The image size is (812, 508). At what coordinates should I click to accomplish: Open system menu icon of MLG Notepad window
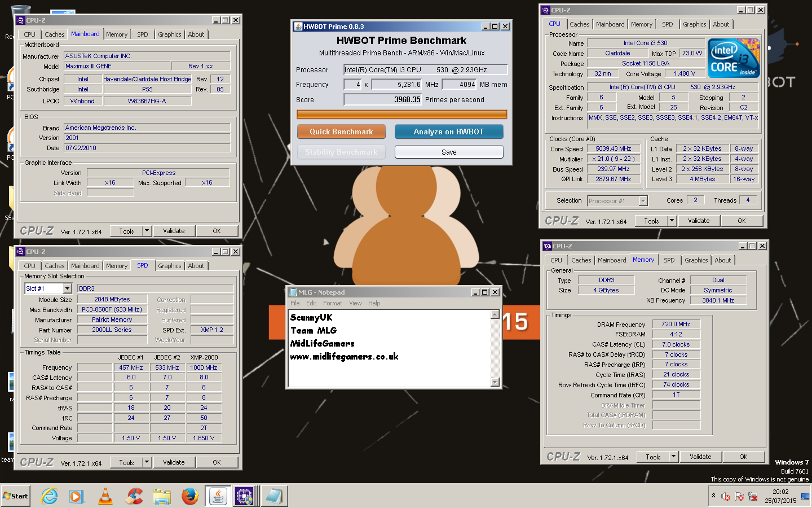point(293,292)
